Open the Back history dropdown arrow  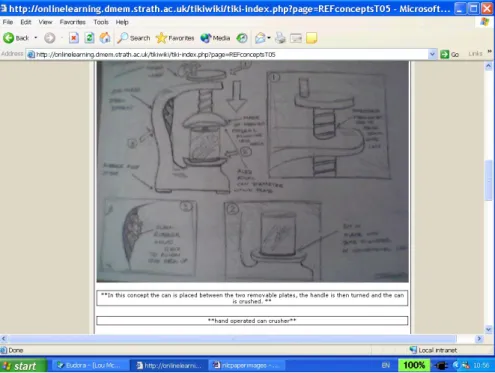pyautogui.click(x=36, y=38)
